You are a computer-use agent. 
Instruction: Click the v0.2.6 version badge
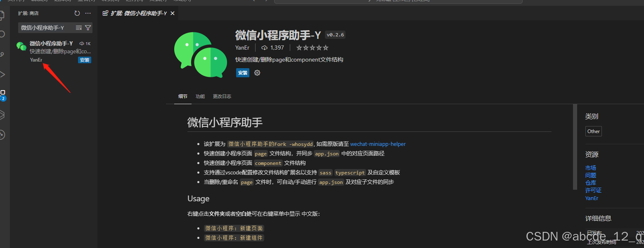click(335, 35)
